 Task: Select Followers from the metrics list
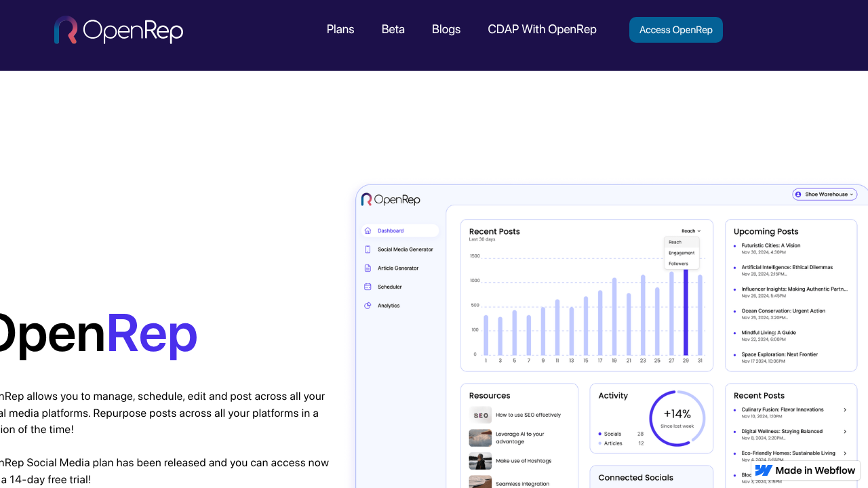tap(680, 264)
